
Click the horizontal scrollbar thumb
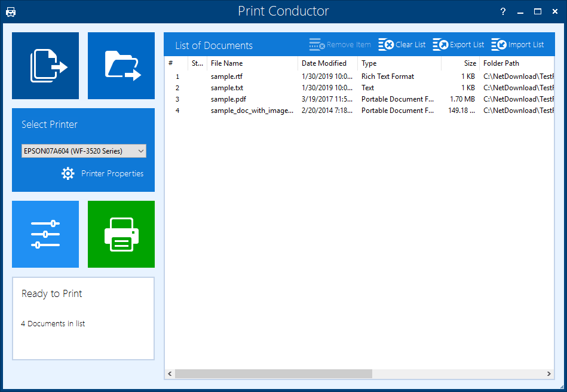click(x=273, y=373)
